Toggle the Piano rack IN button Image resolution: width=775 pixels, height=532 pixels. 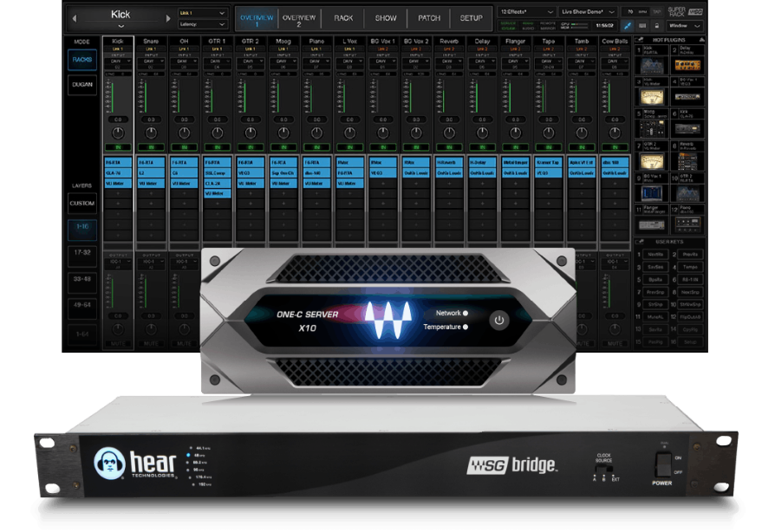316,147
